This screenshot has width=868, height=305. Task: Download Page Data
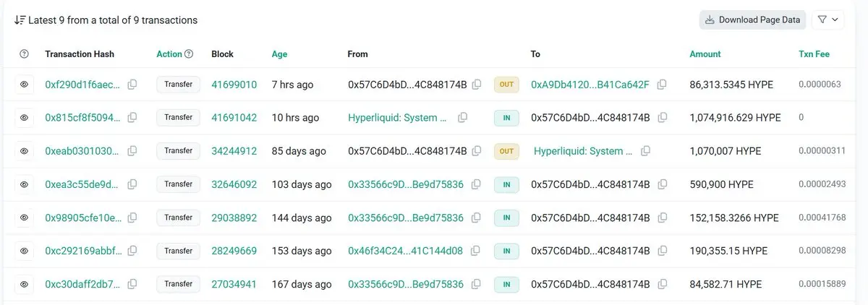point(752,20)
